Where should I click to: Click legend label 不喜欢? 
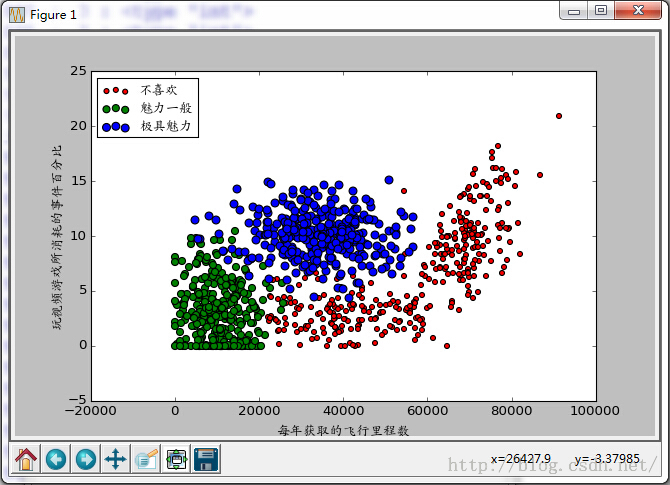pos(159,90)
